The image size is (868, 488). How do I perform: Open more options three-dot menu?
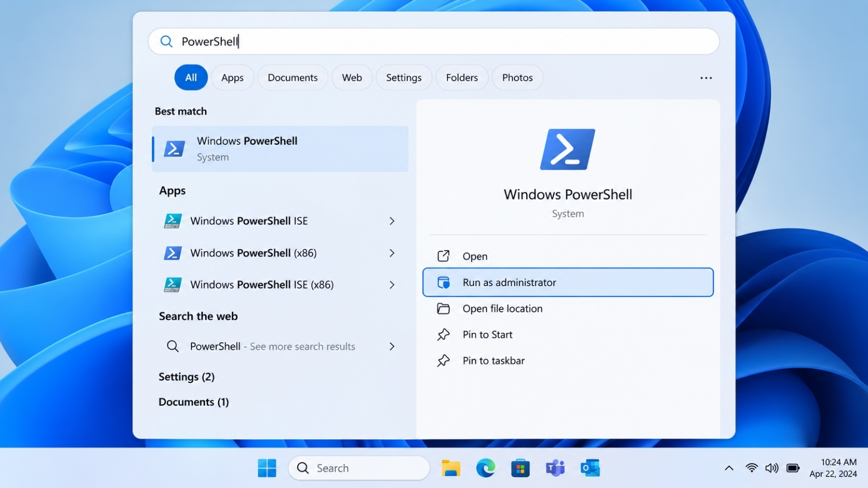tap(706, 78)
